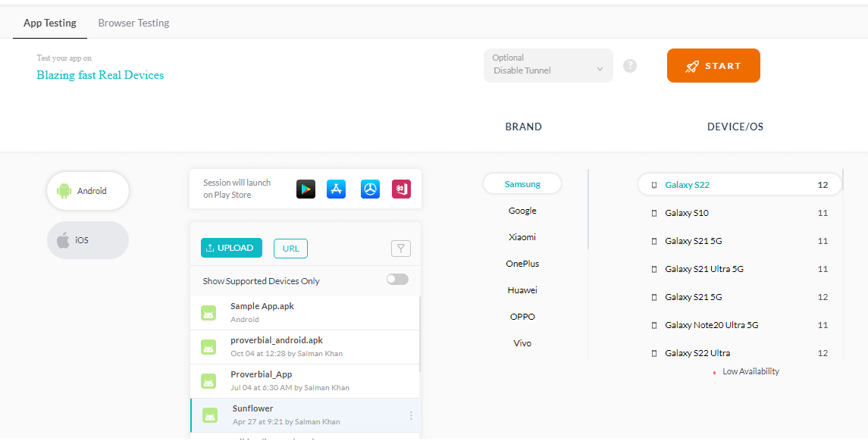Image resolution: width=868 pixels, height=441 pixels.
Task: Open the app filter options
Action: click(x=401, y=248)
